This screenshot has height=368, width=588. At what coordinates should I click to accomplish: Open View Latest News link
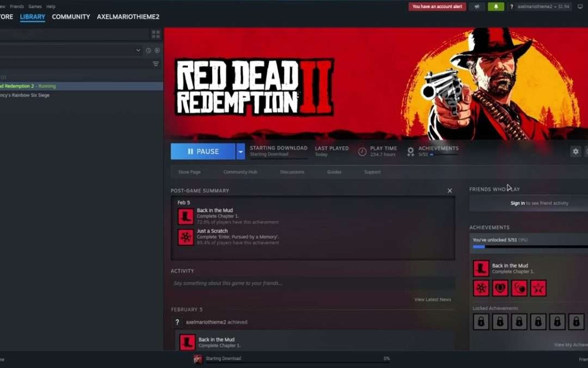coord(432,299)
